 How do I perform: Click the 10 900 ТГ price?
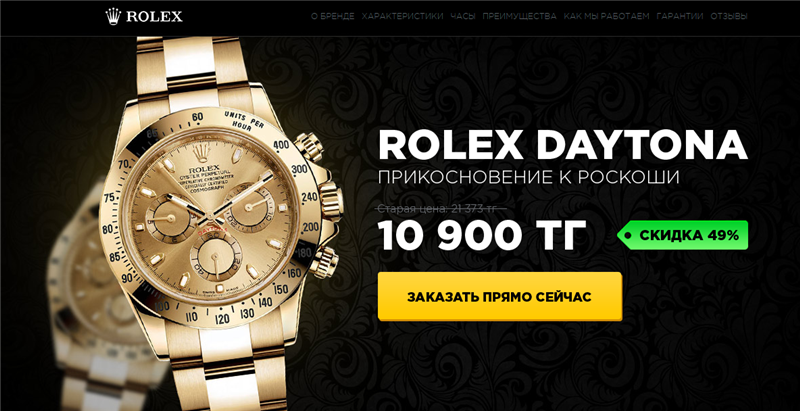pyautogui.click(x=482, y=236)
